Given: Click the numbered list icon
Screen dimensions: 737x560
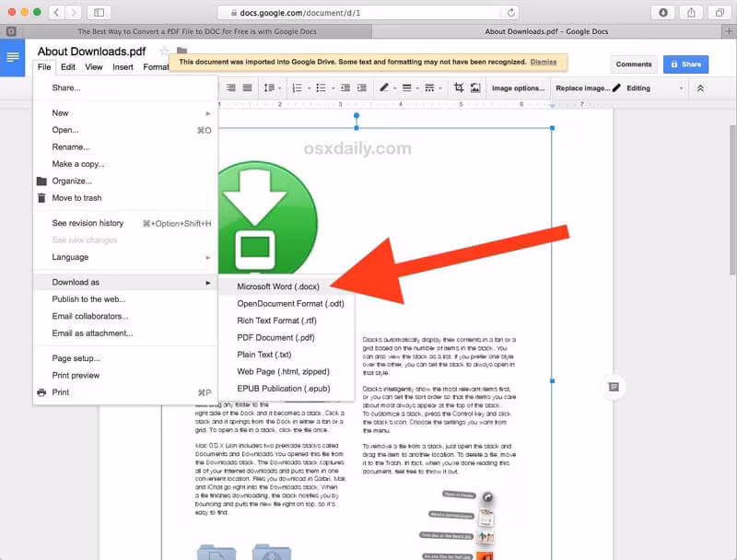Looking at the screenshot, I should 297,87.
